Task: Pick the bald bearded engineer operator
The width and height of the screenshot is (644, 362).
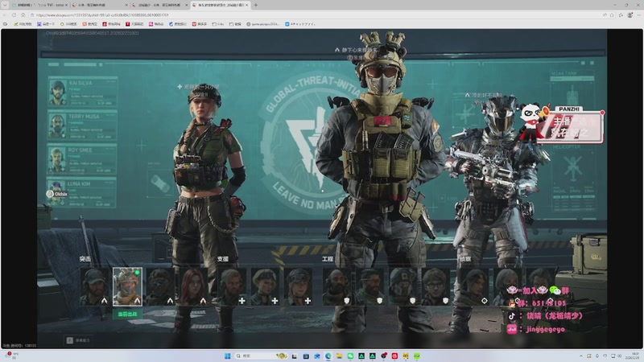Action: (337, 286)
